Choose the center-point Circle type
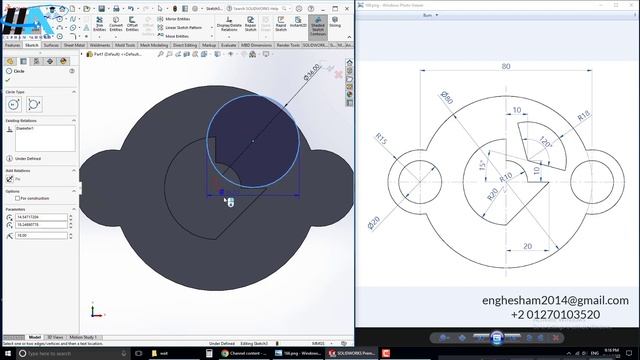This screenshot has height=360, width=640. (x=14, y=105)
